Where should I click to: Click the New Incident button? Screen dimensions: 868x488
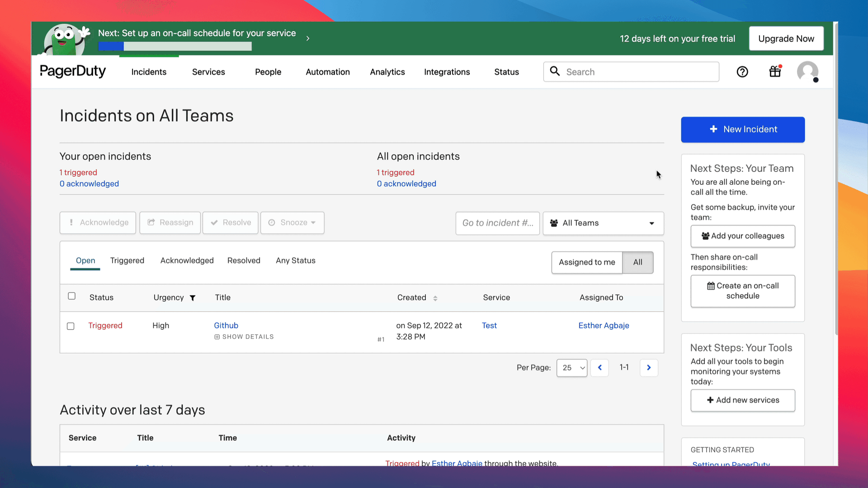coord(743,130)
